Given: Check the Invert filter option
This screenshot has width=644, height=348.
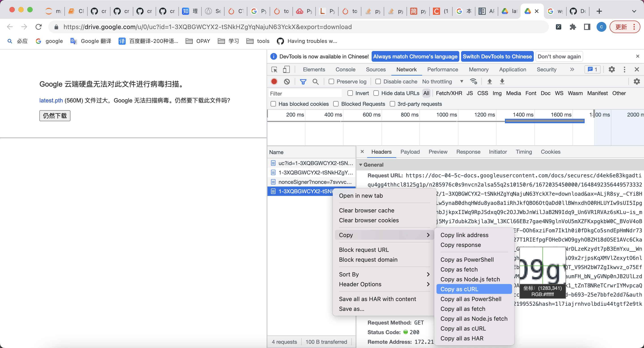Looking at the screenshot, I should point(350,93).
